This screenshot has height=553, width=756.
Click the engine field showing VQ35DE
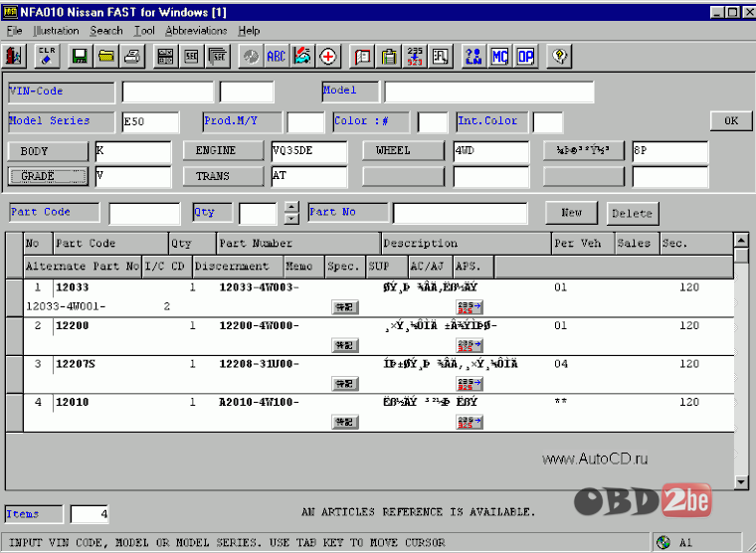point(308,151)
